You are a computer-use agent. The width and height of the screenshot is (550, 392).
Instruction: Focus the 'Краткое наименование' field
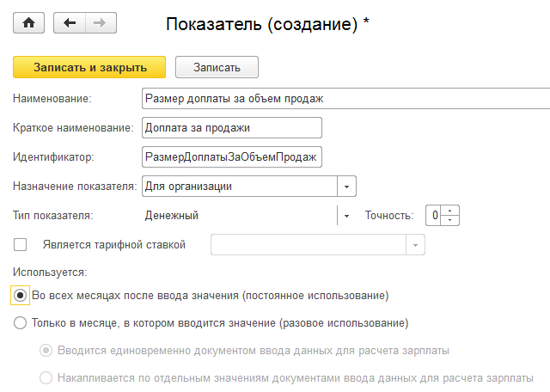pos(230,128)
